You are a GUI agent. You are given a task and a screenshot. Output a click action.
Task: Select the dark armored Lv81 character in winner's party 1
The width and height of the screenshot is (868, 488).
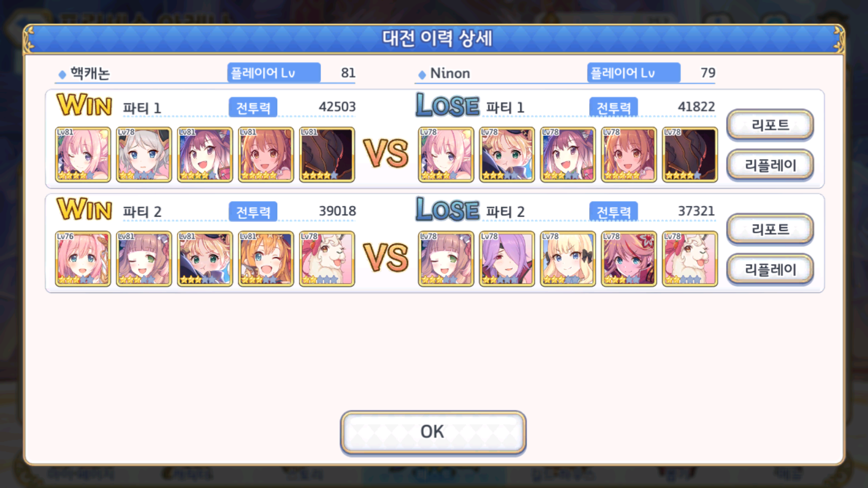point(327,155)
